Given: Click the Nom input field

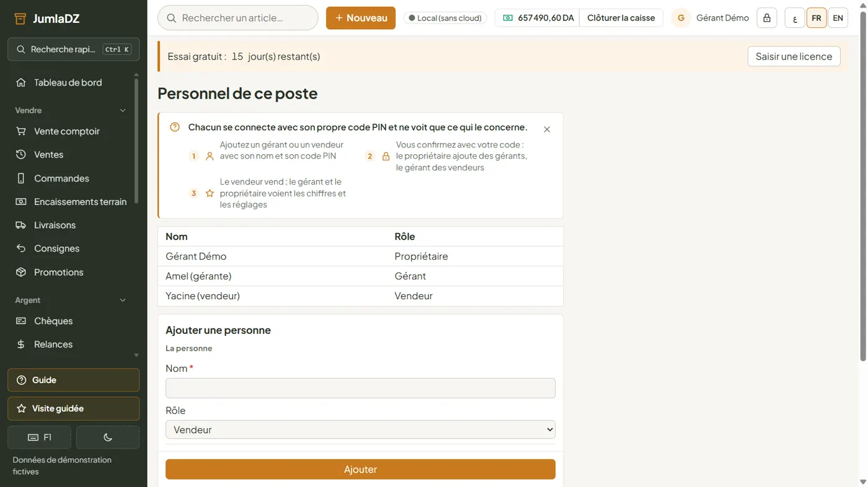Looking at the screenshot, I should tap(360, 388).
